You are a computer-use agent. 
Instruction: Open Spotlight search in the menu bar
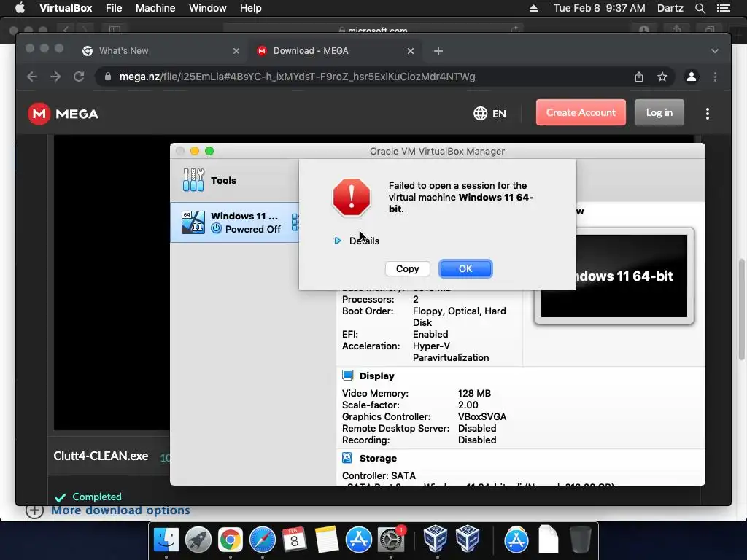pyautogui.click(x=700, y=8)
